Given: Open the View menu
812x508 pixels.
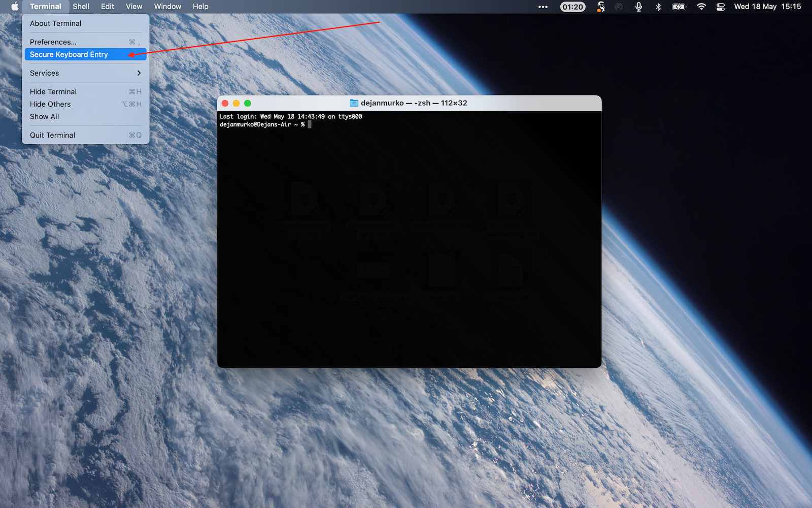Looking at the screenshot, I should tap(134, 7).
